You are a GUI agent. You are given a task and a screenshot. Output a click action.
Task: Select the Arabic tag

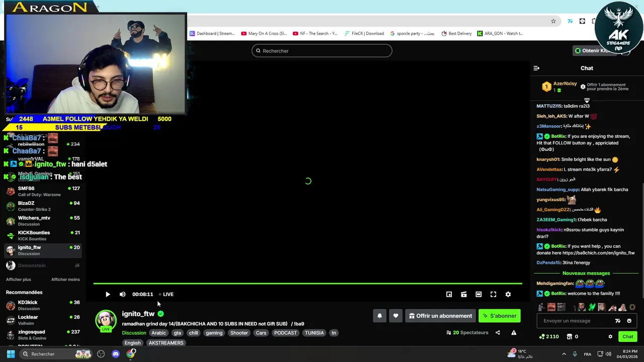pos(158,333)
